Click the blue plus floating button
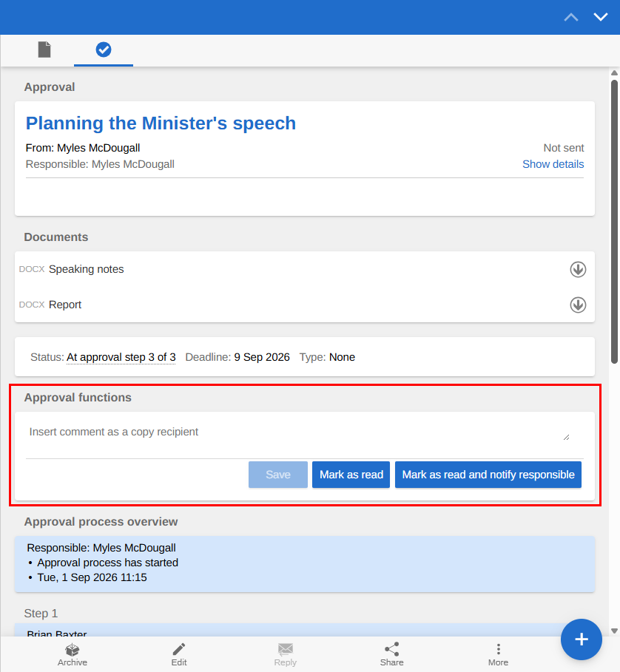 pyautogui.click(x=582, y=639)
